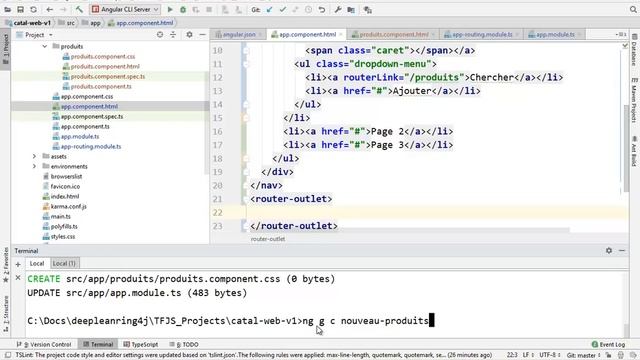Collapse the produits folder
Screen dimensions: 640x360
click(x=44, y=47)
